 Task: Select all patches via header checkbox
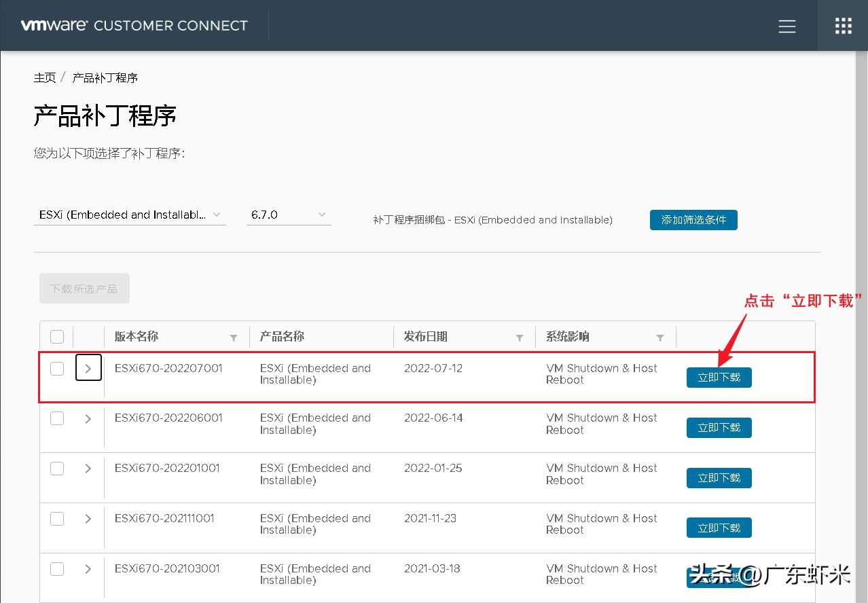[x=56, y=336]
